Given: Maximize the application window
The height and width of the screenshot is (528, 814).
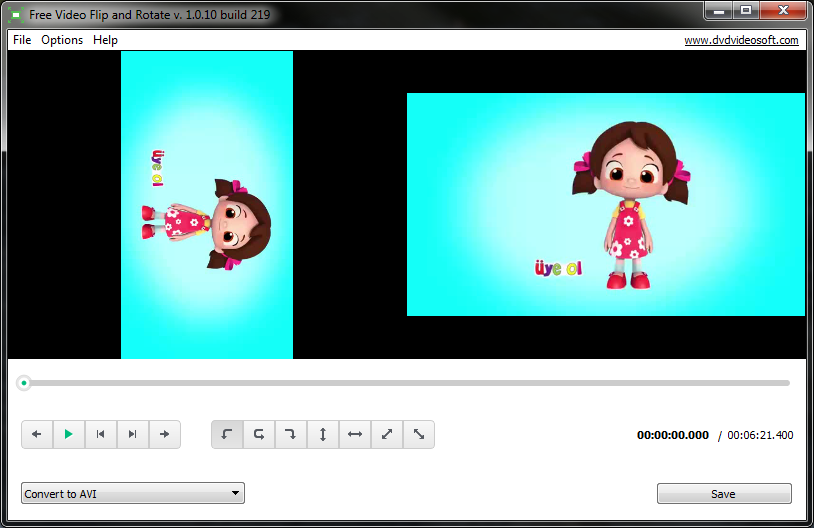Looking at the screenshot, I should point(746,10).
